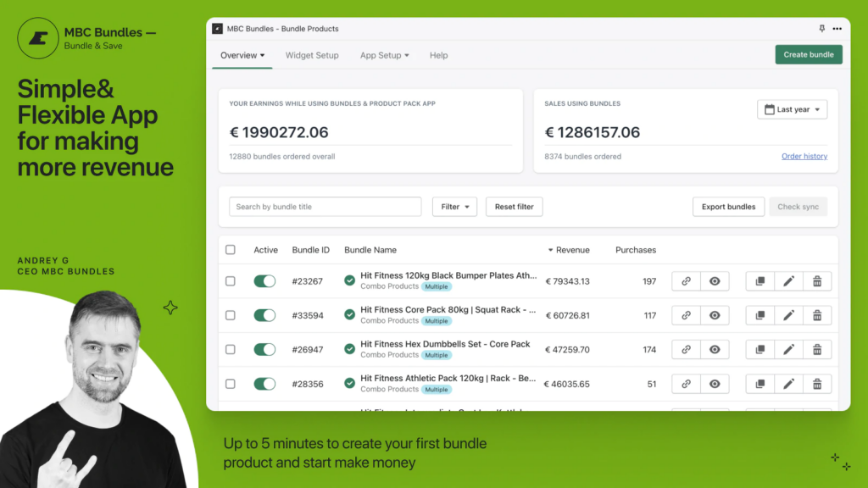Deactivate bundle #23267 with its toggle
This screenshot has width=868, height=488.
click(264, 281)
